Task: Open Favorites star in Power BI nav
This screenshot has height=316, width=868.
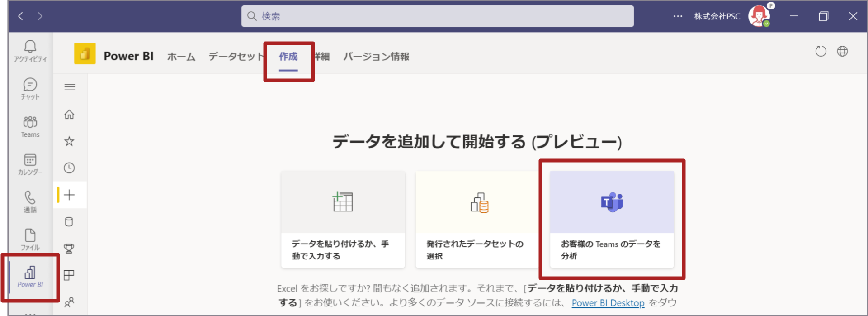Action: (x=69, y=141)
